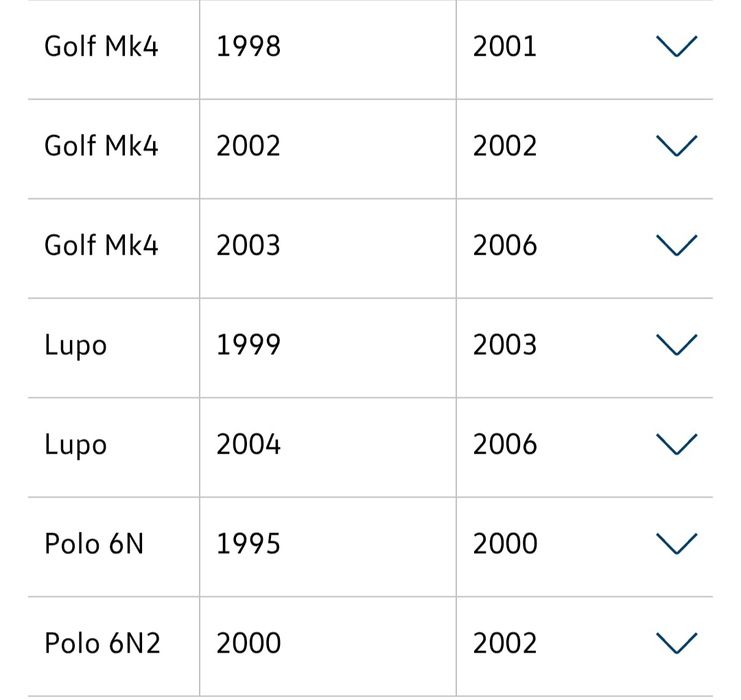
Task: Expand the Polo 6N row chevron
Action: [676, 544]
